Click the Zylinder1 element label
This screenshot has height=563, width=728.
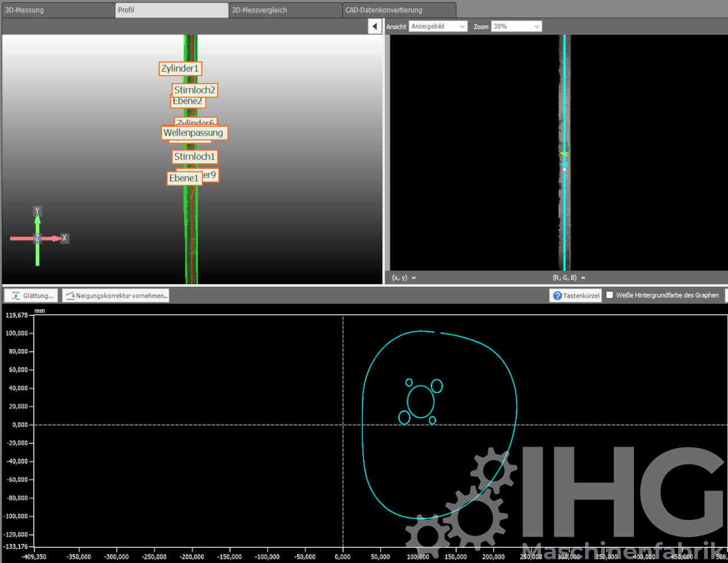point(180,68)
